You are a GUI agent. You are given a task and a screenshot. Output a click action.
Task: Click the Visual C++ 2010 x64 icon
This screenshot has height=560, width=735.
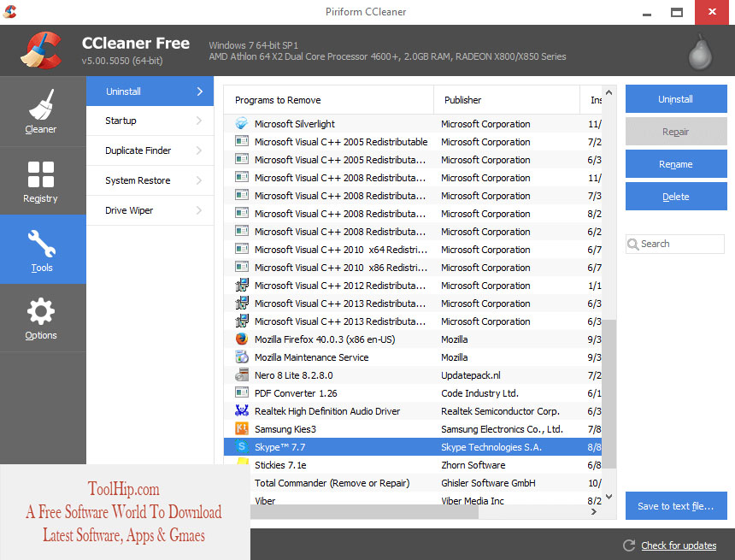click(x=241, y=250)
